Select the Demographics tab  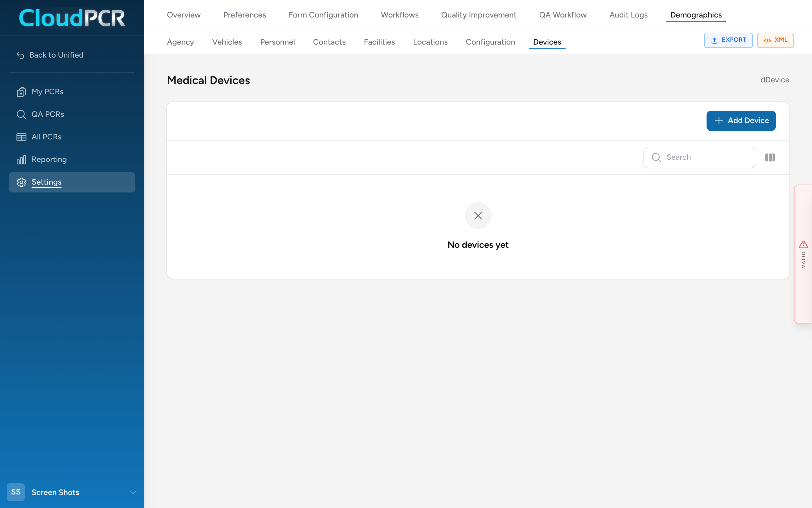(x=696, y=15)
